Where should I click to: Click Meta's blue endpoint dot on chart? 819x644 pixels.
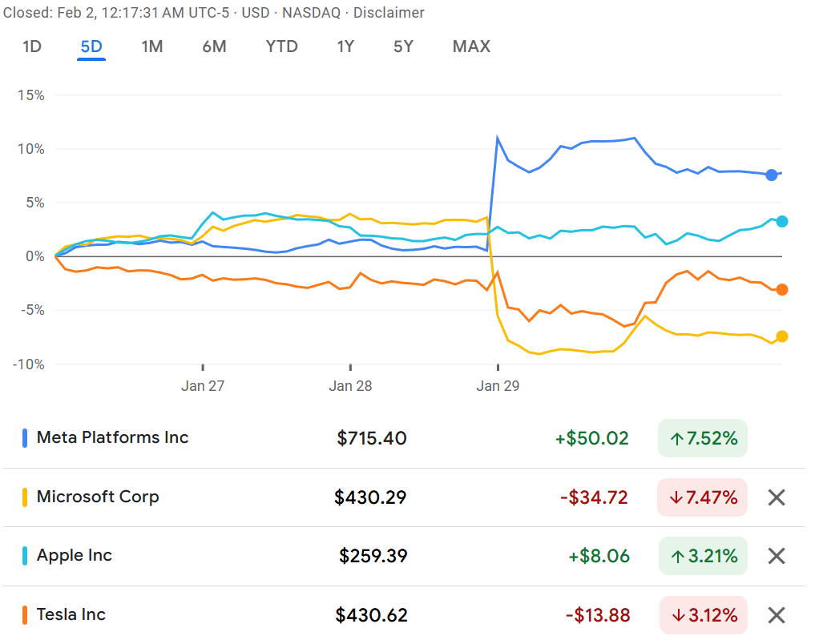pyautogui.click(x=771, y=175)
